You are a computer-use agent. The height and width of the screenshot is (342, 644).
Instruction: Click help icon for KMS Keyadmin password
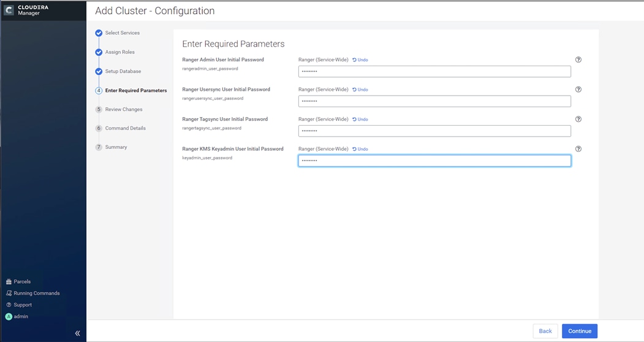578,149
